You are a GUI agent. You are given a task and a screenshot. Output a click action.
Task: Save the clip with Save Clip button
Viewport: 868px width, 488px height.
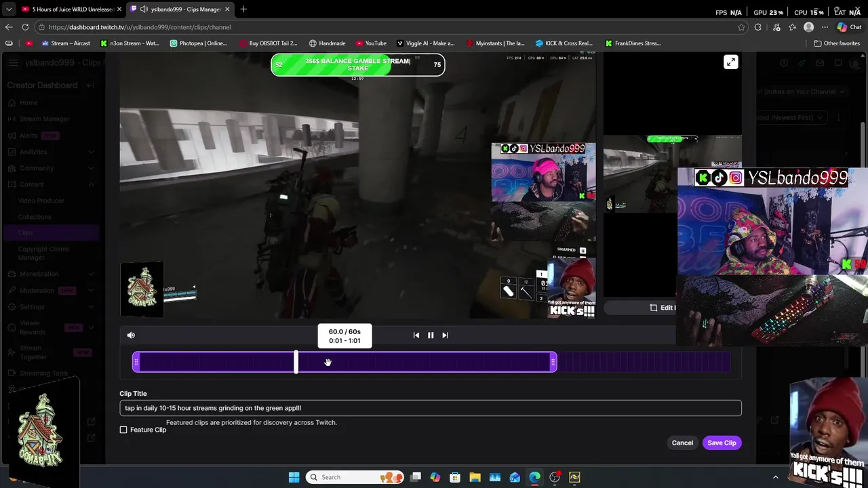coord(722,443)
